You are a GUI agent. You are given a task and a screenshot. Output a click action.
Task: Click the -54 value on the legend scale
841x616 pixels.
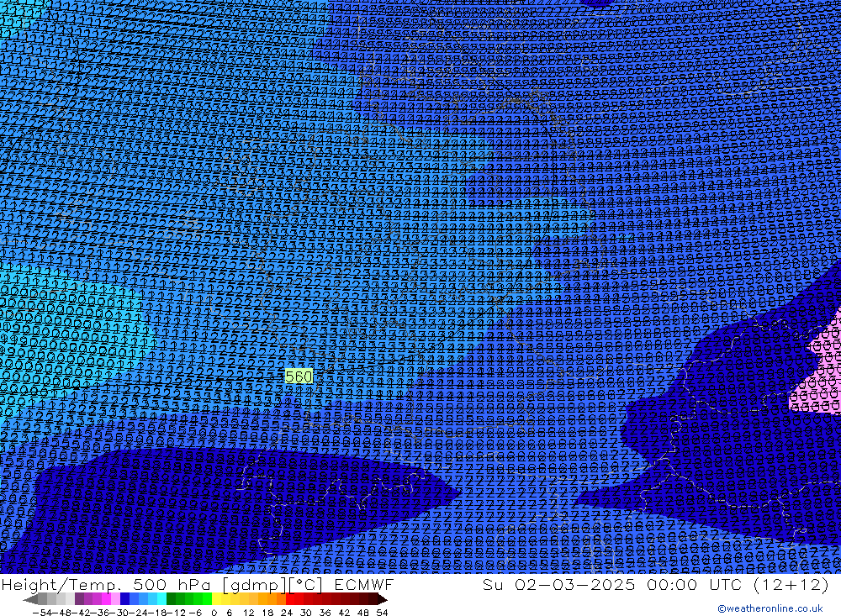(42, 613)
